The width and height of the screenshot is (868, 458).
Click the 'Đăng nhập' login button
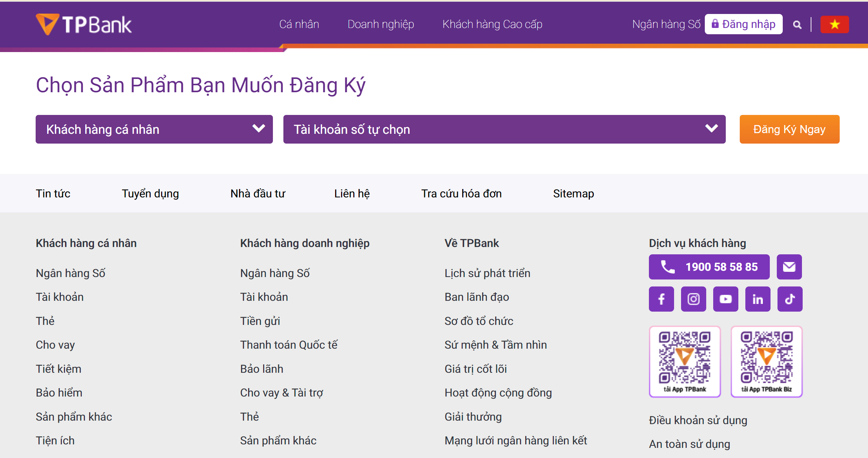(744, 24)
